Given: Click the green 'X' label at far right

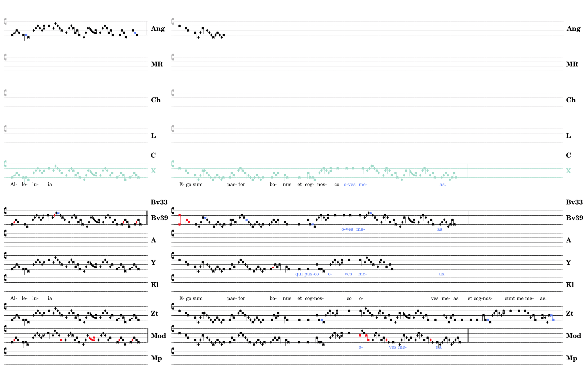Looking at the screenshot, I should [x=568, y=171].
